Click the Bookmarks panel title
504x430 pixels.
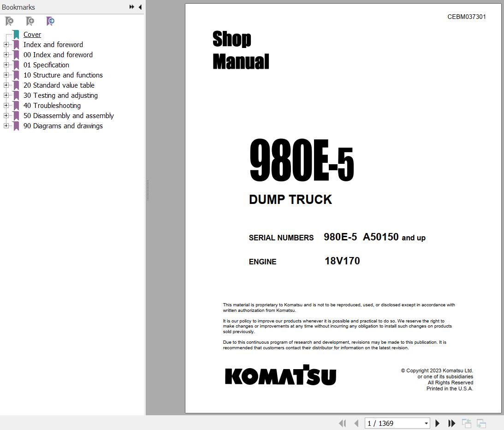[18, 7]
